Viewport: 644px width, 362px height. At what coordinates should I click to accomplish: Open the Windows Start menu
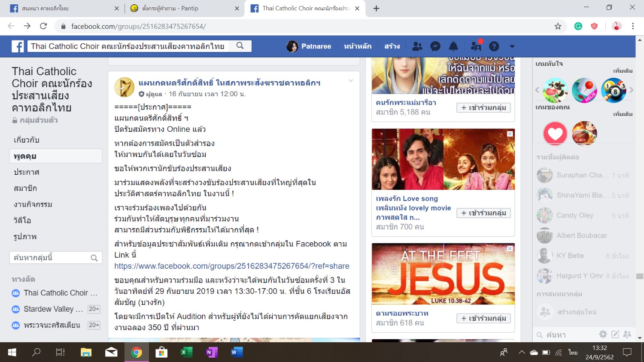(12, 352)
